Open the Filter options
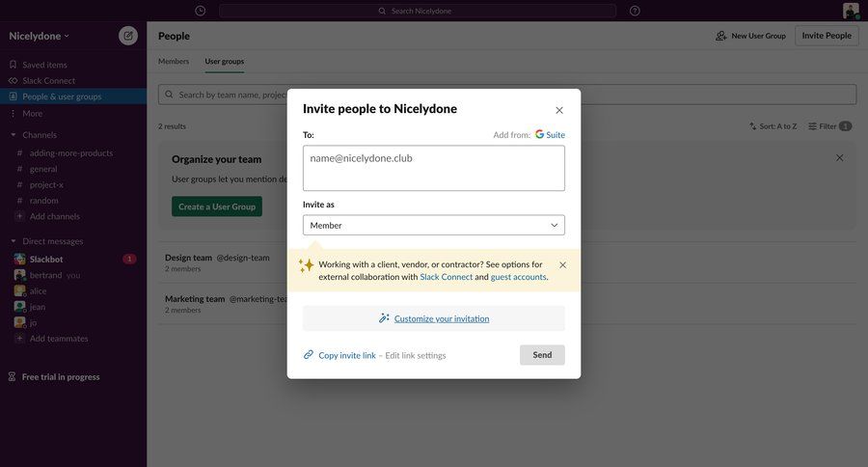This screenshot has width=868, height=467. [829, 126]
